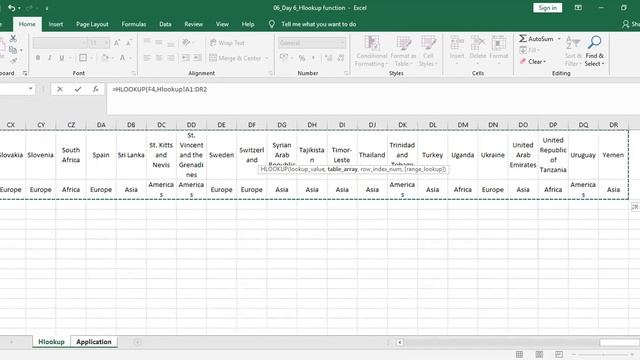Switch to Page Layout view in status bar
Screen dimensions: 640x360
click(539, 354)
